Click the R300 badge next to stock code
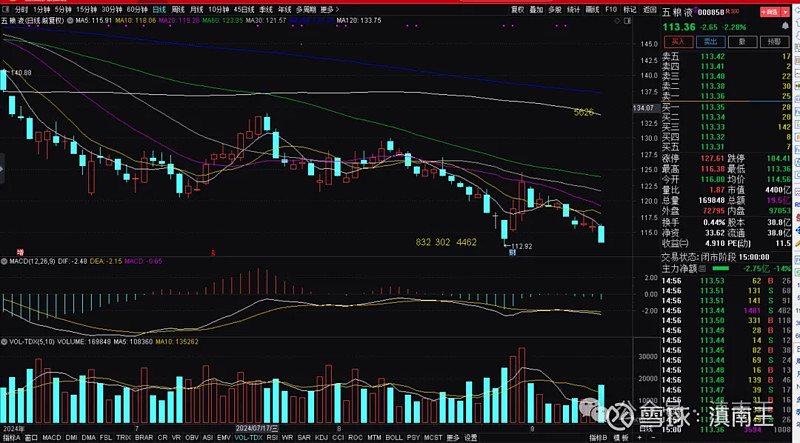800x443 pixels. coord(732,11)
